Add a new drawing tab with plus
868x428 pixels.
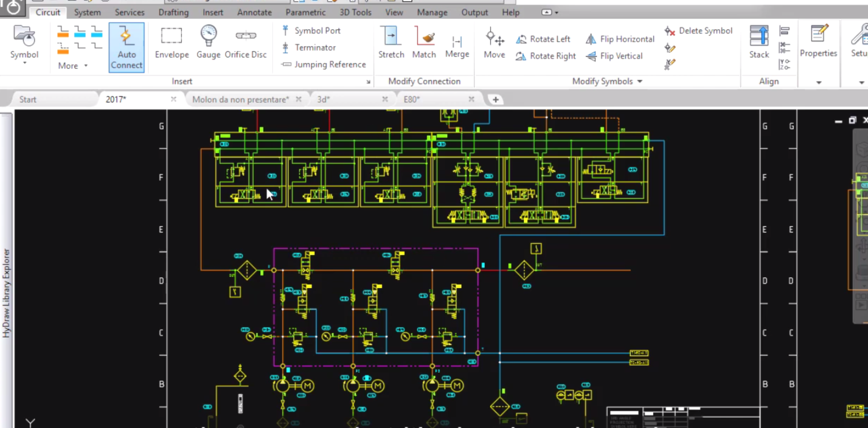pyautogui.click(x=495, y=99)
